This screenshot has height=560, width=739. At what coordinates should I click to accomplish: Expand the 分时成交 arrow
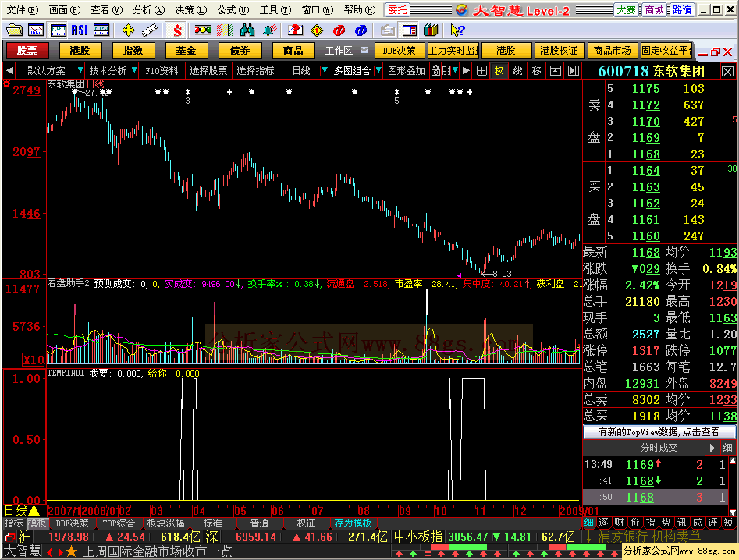pos(712,448)
